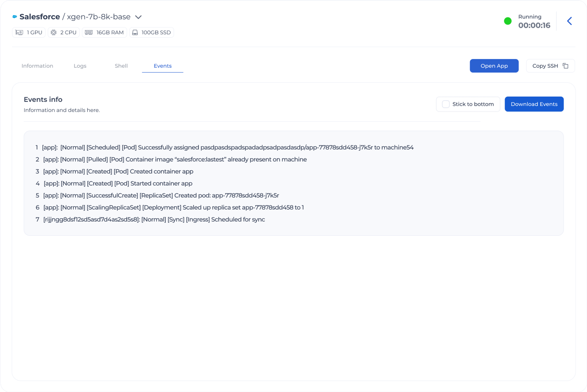Click the SSD drive icon

[x=135, y=33]
